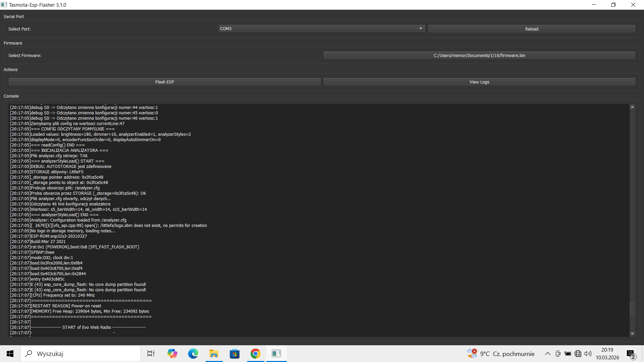Click the Reload ports button
Image resolution: width=644 pixels, height=362 pixels.
531,29
